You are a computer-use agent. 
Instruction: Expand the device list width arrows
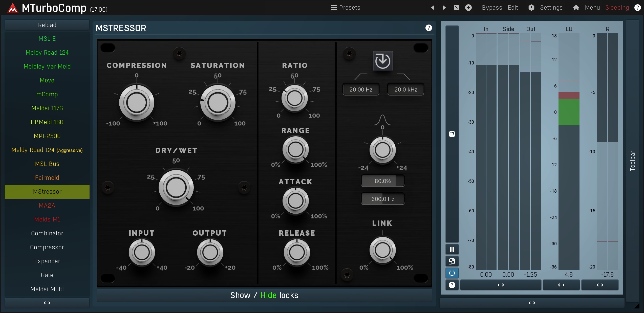pos(47,303)
